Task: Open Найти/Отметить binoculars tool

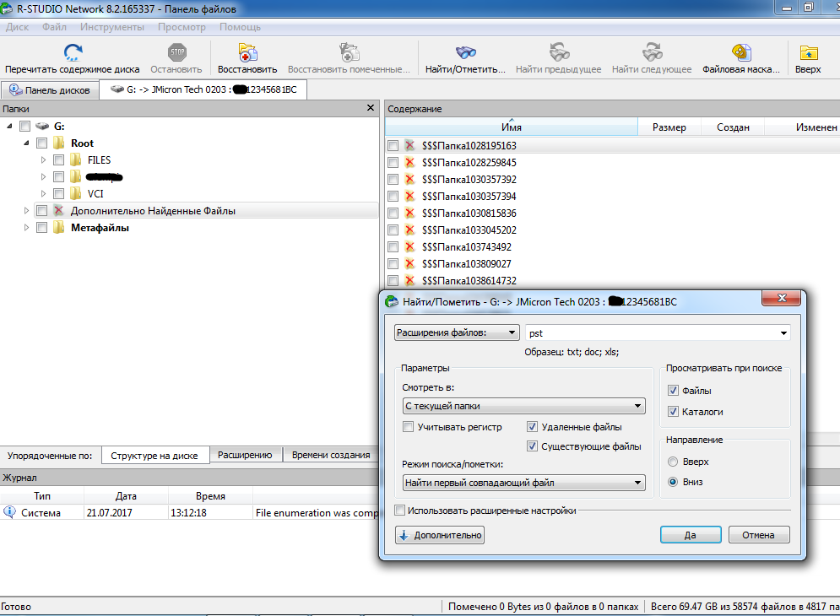Action: [465, 52]
